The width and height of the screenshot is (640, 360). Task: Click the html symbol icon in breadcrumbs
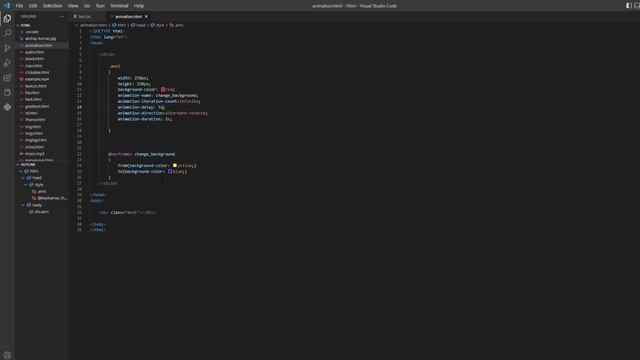pyautogui.click(x=114, y=25)
